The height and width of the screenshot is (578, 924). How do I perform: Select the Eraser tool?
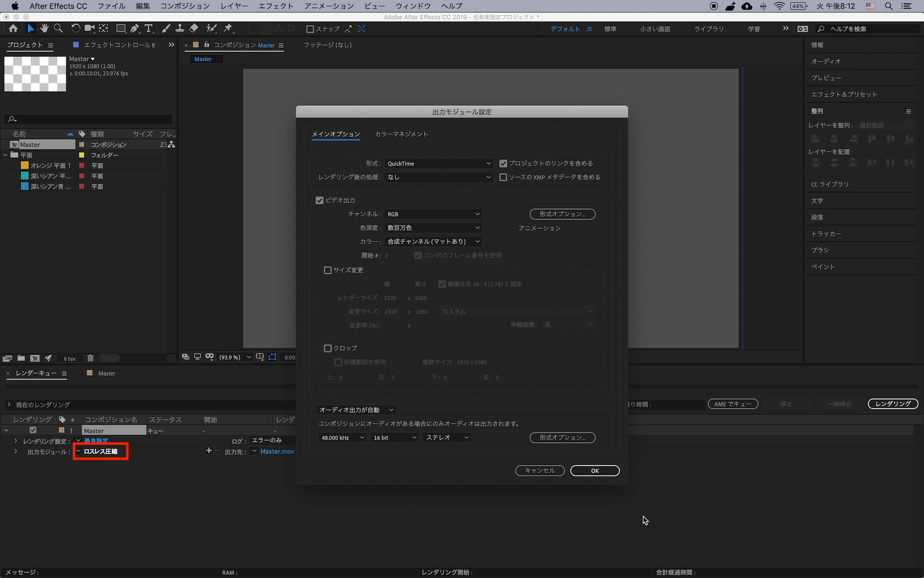[194, 28]
